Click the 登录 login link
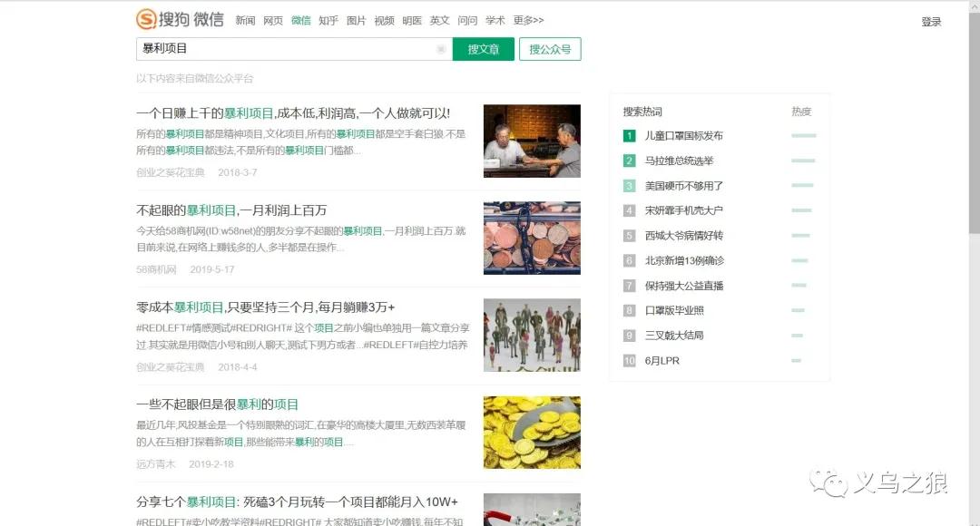The width and height of the screenshot is (980, 526). (931, 22)
